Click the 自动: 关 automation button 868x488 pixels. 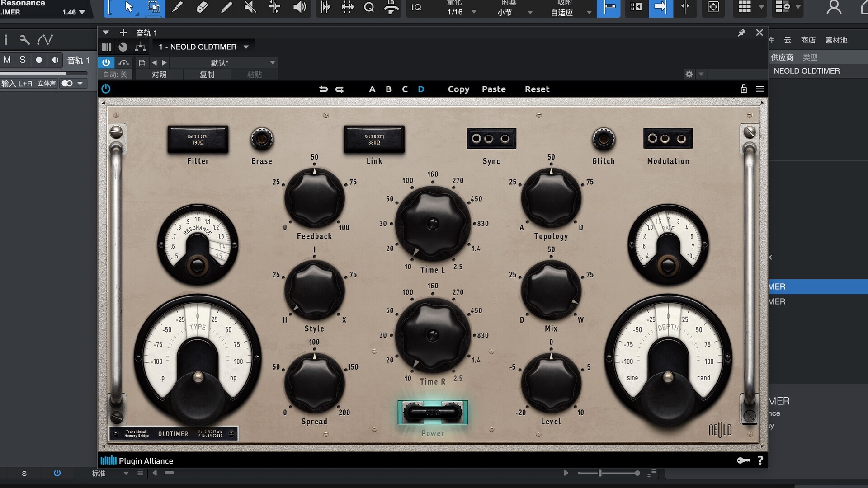[115, 75]
